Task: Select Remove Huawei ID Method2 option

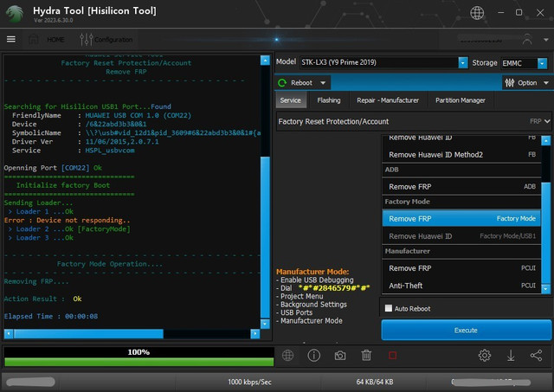Action: coord(461,155)
